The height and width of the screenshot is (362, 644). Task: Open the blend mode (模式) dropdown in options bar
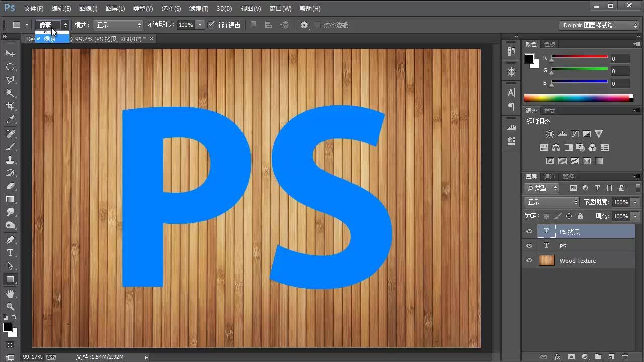[118, 25]
